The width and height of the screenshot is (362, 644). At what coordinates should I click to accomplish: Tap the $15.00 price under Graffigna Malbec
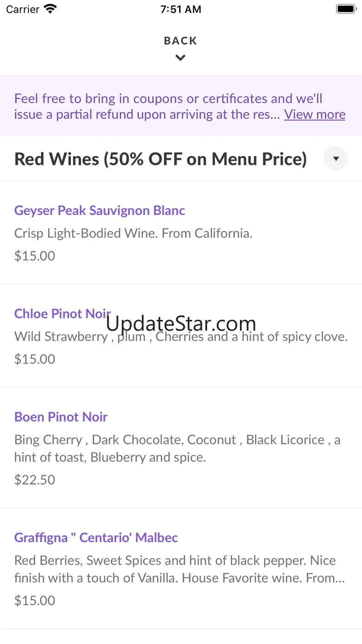(x=35, y=600)
